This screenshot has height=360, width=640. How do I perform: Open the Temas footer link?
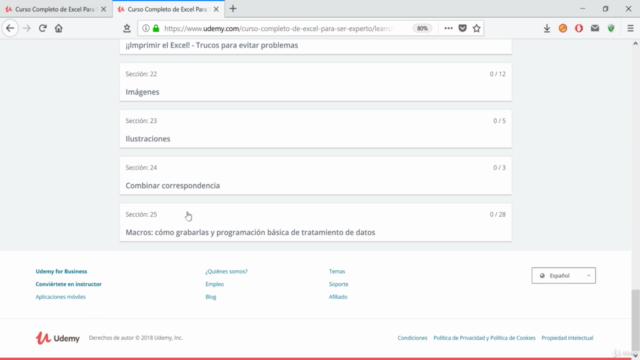pyautogui.click(x=337, y=271)
